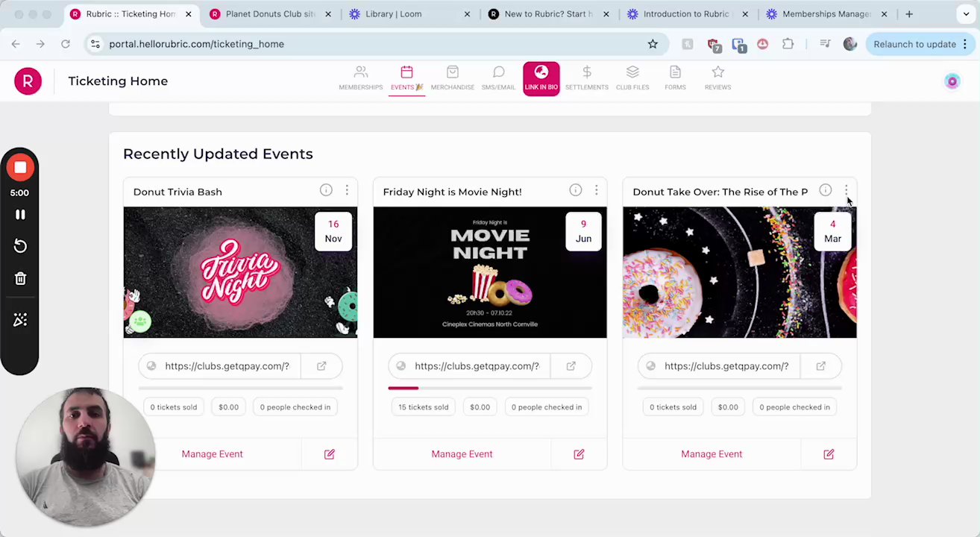
Task: Open the Forms nav icon
Action: click(675, 78)
